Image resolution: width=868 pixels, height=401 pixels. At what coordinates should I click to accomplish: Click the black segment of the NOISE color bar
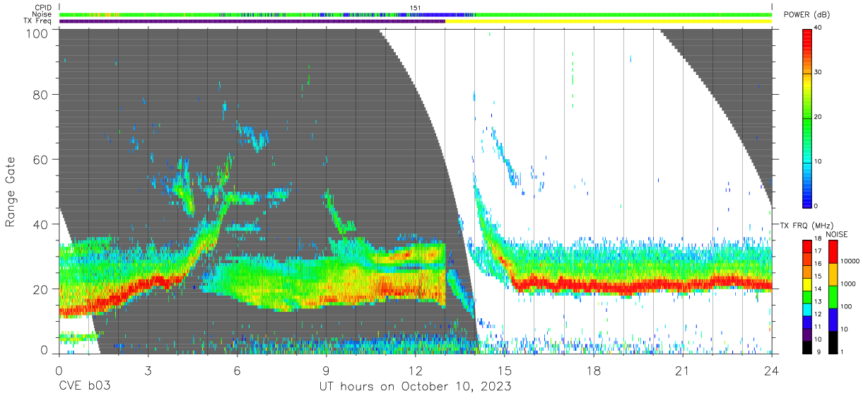833,342
